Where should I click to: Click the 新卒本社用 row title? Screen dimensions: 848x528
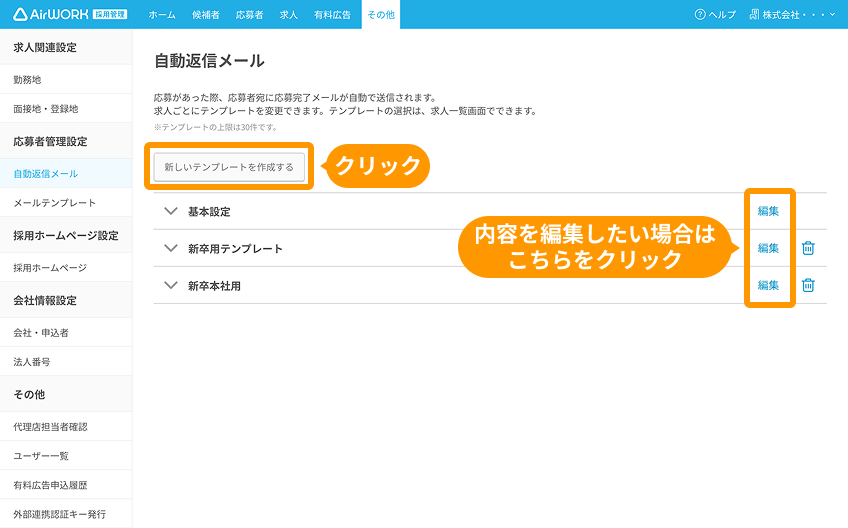(x=214, y=286)
